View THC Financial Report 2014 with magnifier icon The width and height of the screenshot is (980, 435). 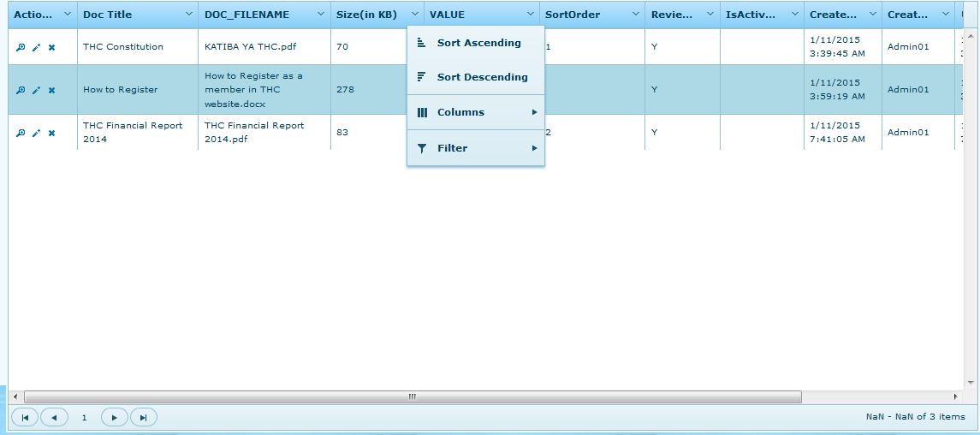[x=20, y=133]
